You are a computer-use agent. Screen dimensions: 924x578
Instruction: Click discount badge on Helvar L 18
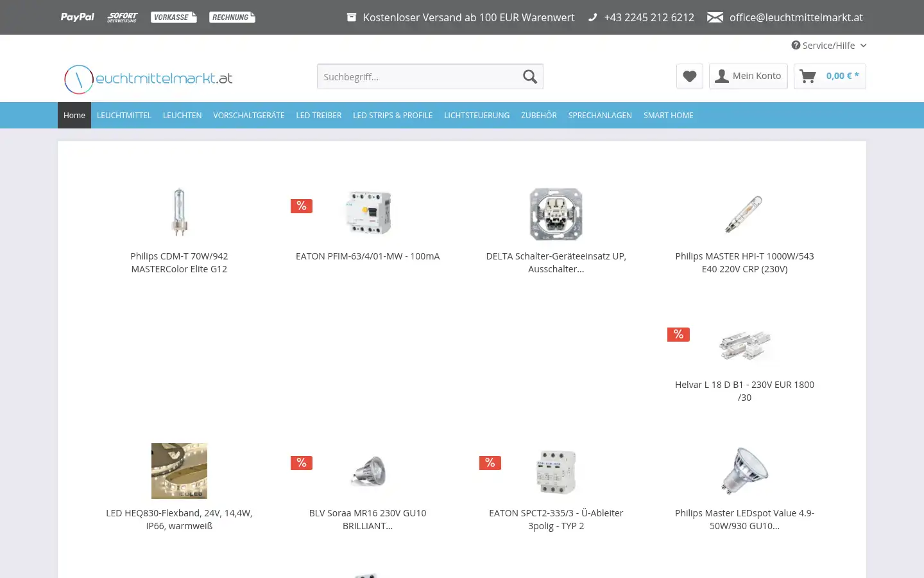[x=678, y=334]
